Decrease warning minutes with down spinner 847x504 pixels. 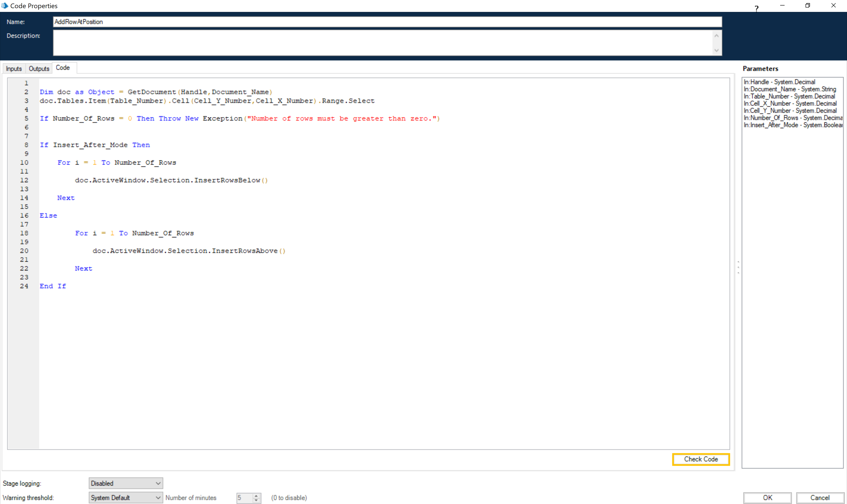[x=256, y=500]
